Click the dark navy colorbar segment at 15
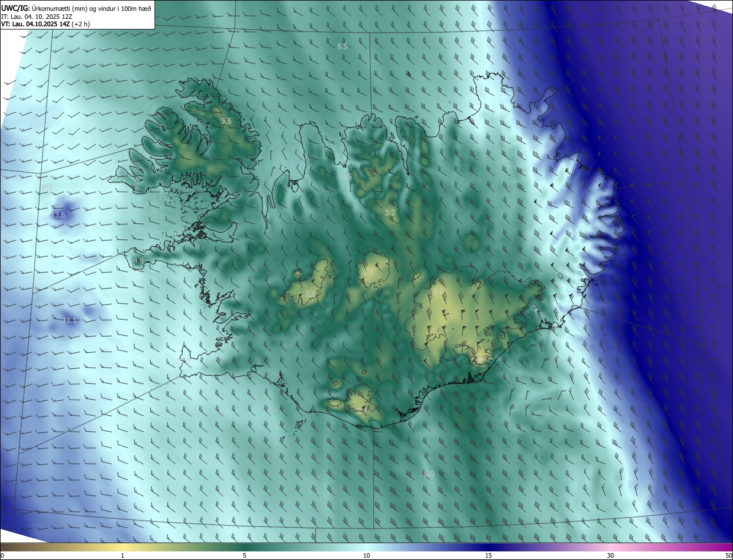Image resolution: width=733 pixels, height=560 pixels. pos(488,547)
